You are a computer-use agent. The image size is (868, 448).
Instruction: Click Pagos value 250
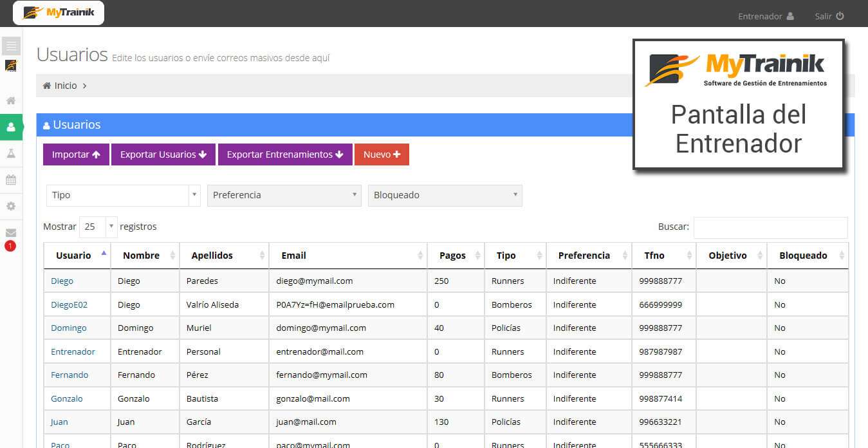point(441,281)
